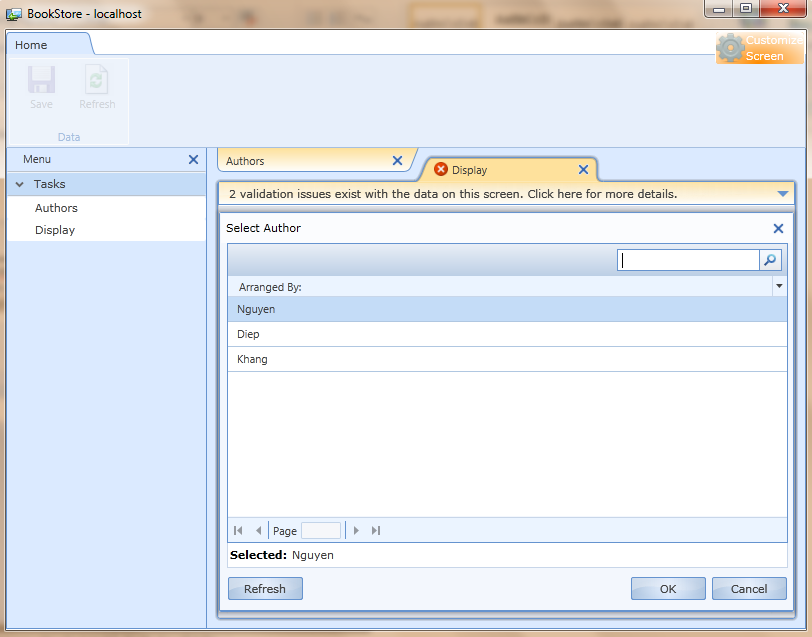Close the Select Author dialog
The height and width of the screenshot is (637, 812).
pyautogui.click(x=778, y=228)
